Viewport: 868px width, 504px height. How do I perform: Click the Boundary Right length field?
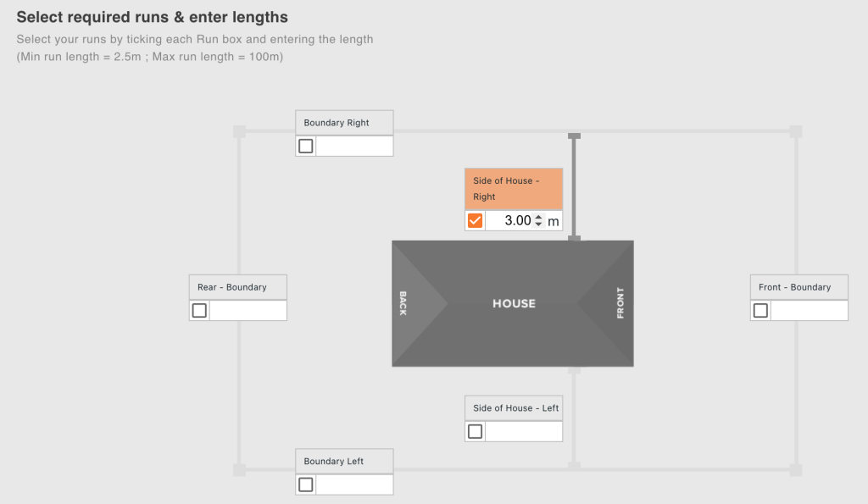354,146
